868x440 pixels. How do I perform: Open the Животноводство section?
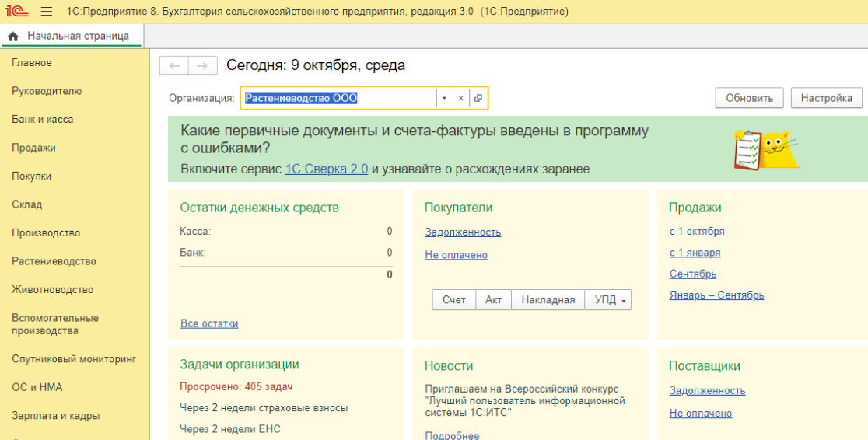(53, 289)
